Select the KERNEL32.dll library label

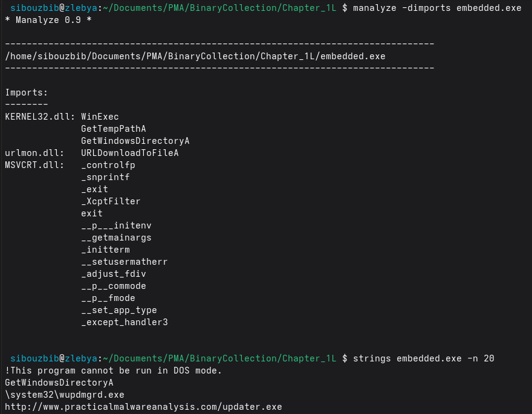click(39, 117)
